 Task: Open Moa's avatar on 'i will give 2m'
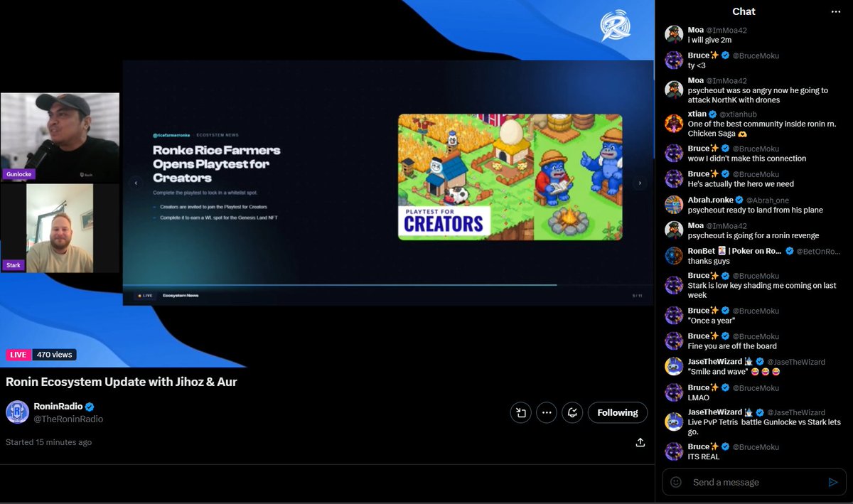point(674,35)
